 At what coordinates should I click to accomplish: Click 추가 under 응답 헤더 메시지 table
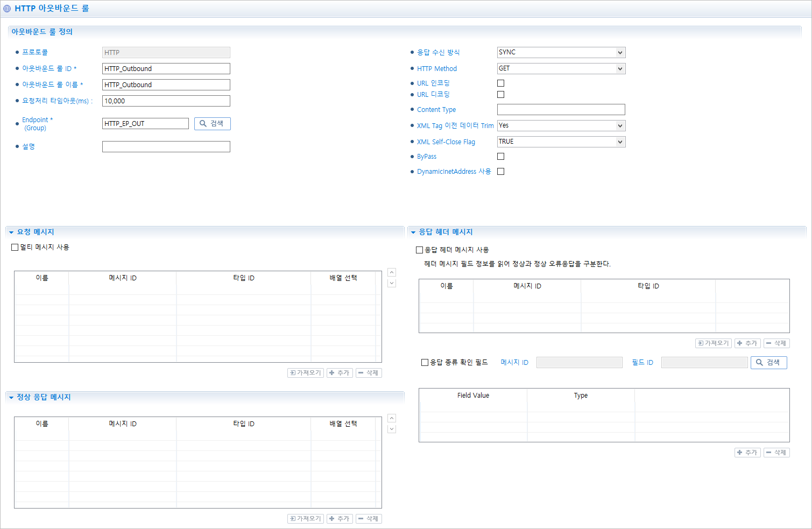(747, 343)
